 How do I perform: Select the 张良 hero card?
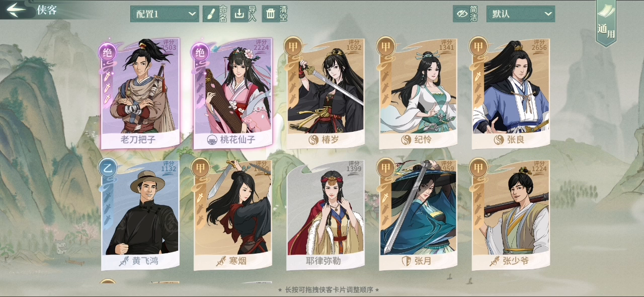tap(510, 94)
